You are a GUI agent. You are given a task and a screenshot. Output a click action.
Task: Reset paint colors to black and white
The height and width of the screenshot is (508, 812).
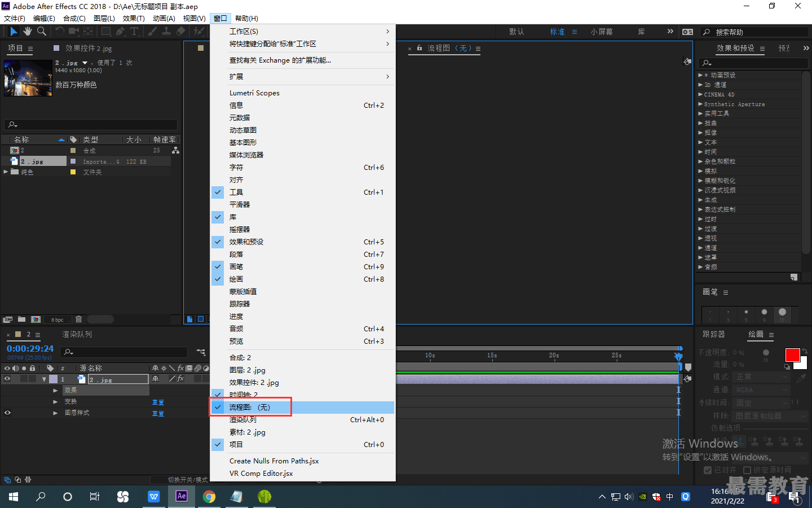[787, 366]
